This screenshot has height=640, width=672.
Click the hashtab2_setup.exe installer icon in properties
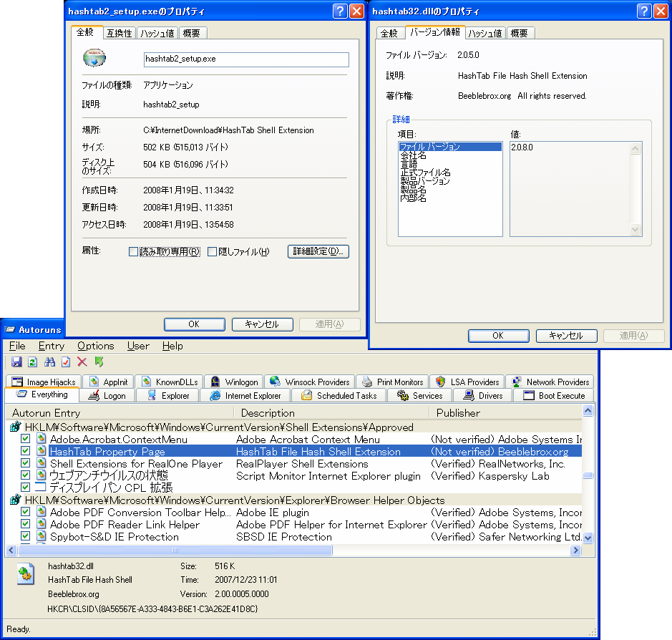(94, 58)
